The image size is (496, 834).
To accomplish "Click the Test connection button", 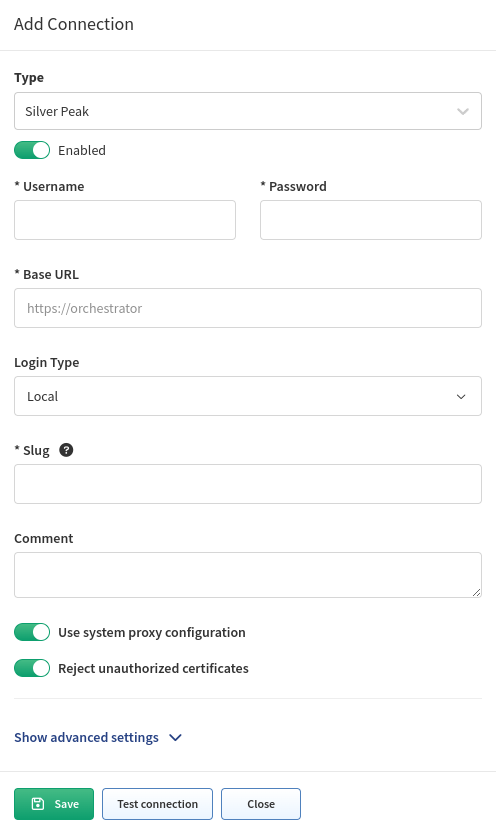I will pyautogui.click(x=157, y=804).
